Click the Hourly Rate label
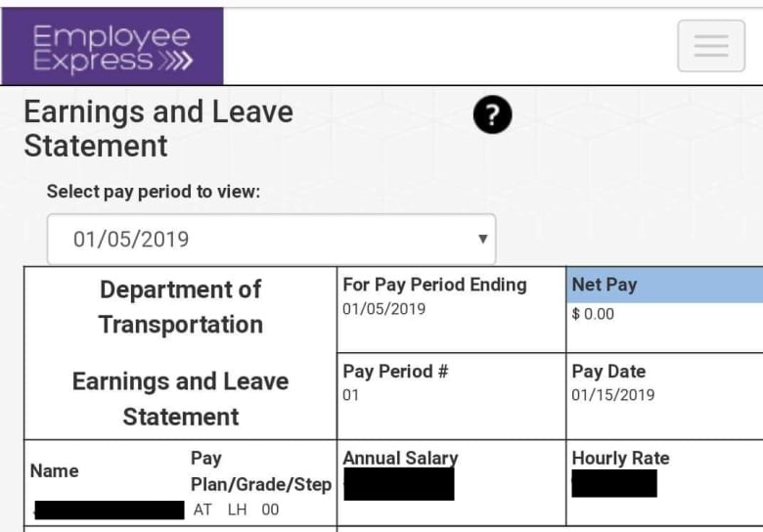 [x=620, y=458]
